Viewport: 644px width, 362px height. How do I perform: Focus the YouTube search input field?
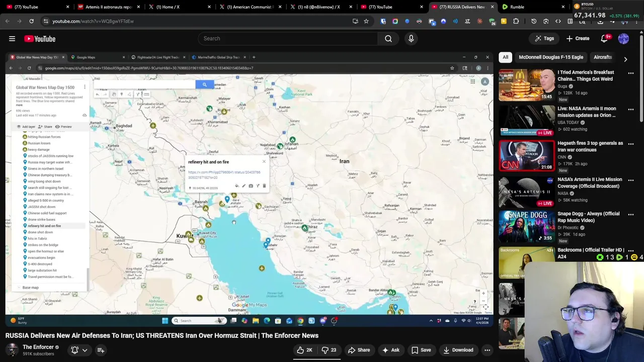coord(288,39)
